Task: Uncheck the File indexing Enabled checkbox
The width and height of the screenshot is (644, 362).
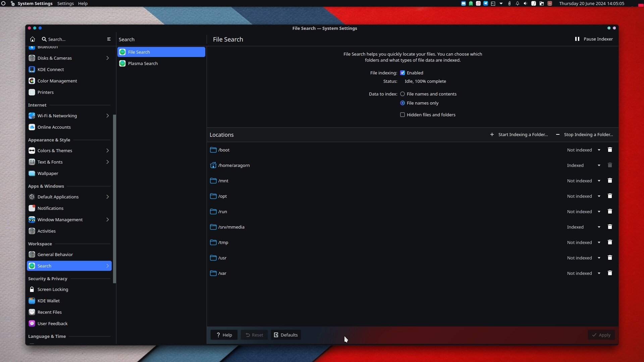Action: tap(402, 73)
